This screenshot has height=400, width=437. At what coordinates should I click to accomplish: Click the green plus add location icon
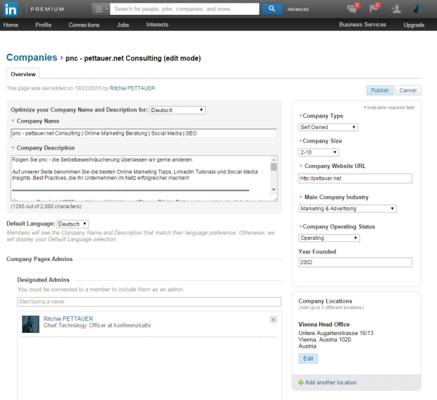[301, 383]
